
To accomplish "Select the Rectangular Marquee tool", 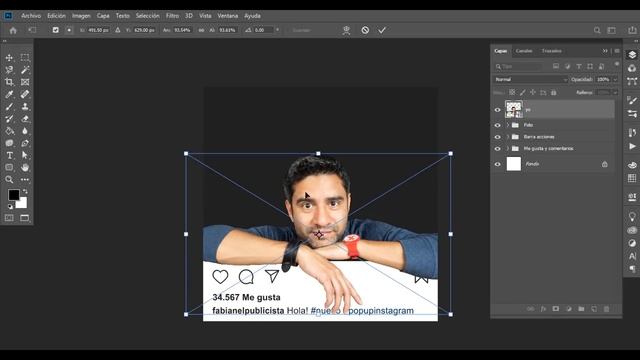I will [25, 58].
